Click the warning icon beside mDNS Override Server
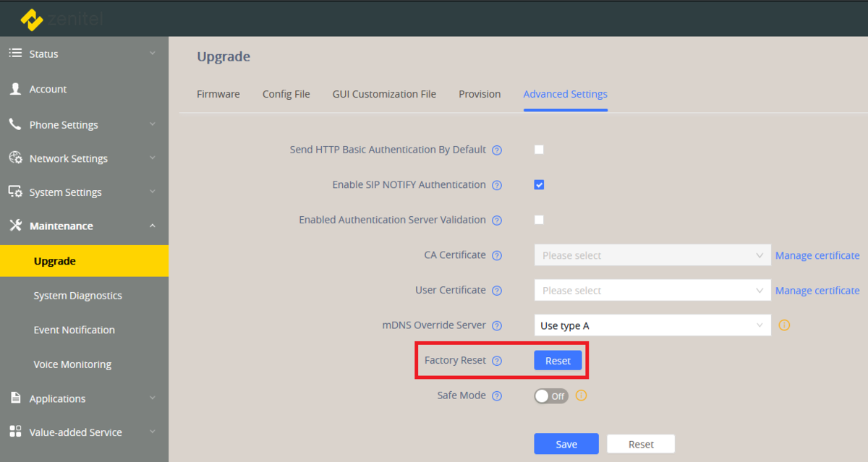 click(784, 325)
